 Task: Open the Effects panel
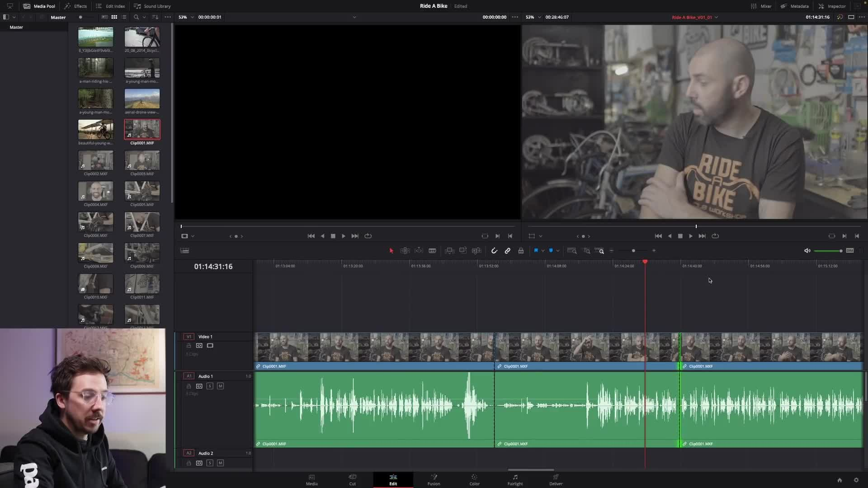point(75,6)
